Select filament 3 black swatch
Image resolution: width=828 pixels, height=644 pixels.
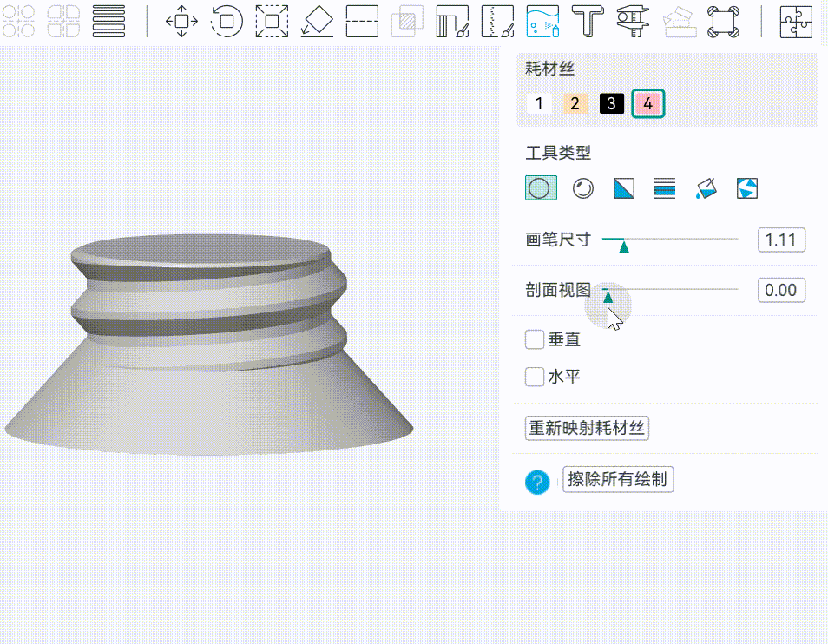612,103
